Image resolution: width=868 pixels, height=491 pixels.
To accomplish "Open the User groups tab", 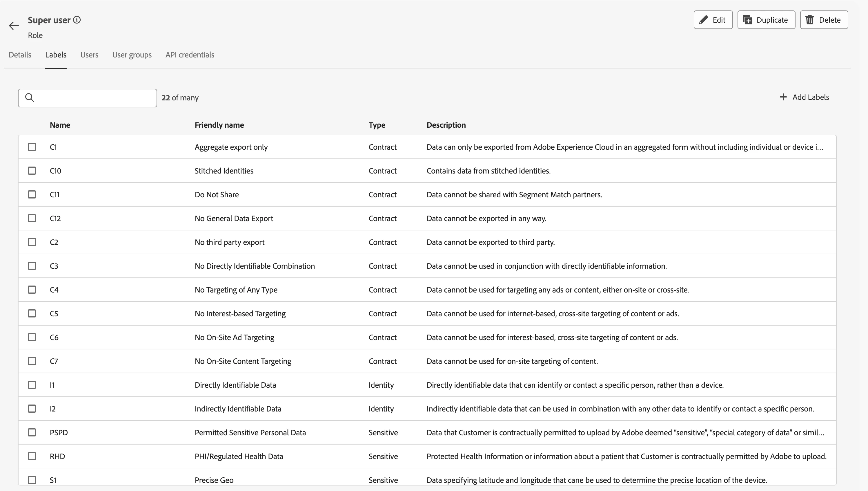I will coord(132,55).
